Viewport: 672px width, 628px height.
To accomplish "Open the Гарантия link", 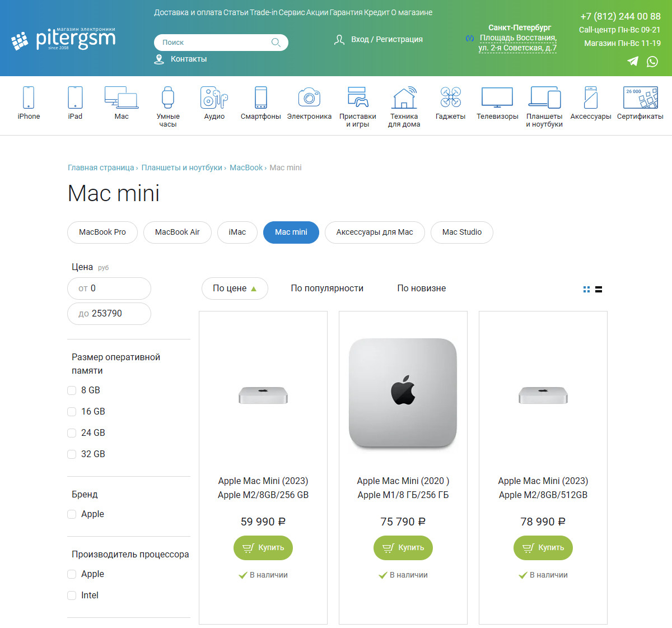I will (346, 12).
